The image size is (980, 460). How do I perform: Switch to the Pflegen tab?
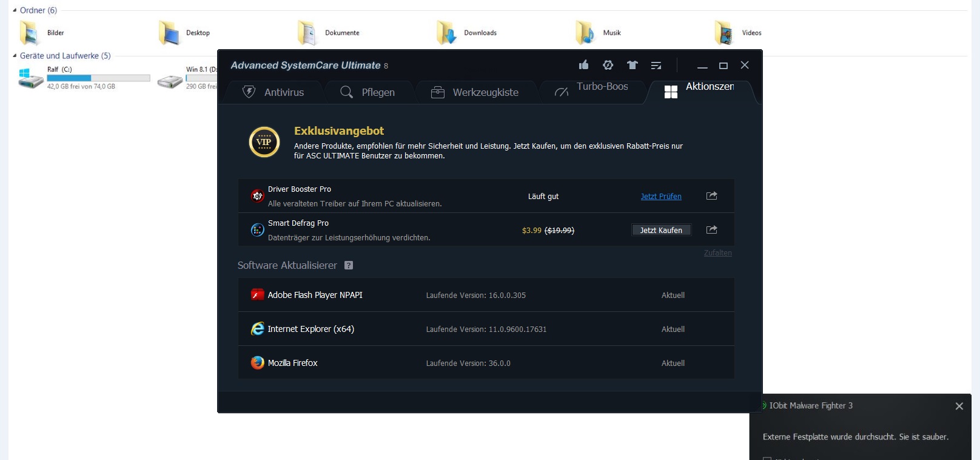tap(367, 92)
